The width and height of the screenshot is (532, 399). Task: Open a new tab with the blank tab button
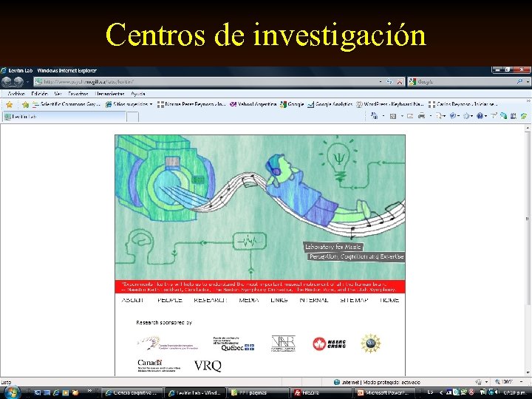click(x=132, y=117)
